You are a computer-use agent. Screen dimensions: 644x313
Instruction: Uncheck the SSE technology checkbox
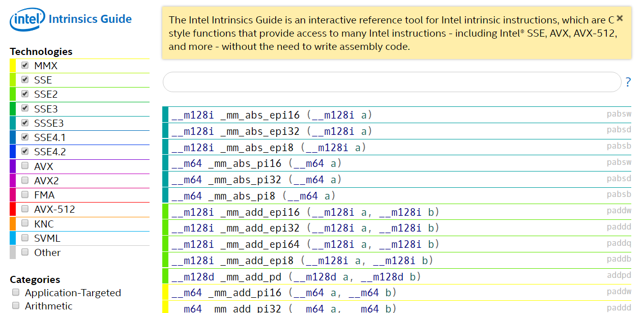(x=25, y=79)
